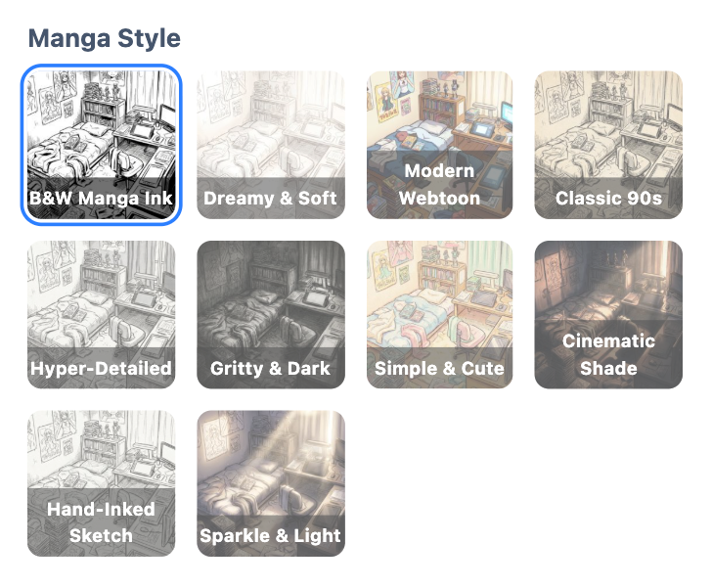Select the B&W Manga Ink style thumbnail
712x588 pixels.
pyautogui.click(x=102, y=145)
